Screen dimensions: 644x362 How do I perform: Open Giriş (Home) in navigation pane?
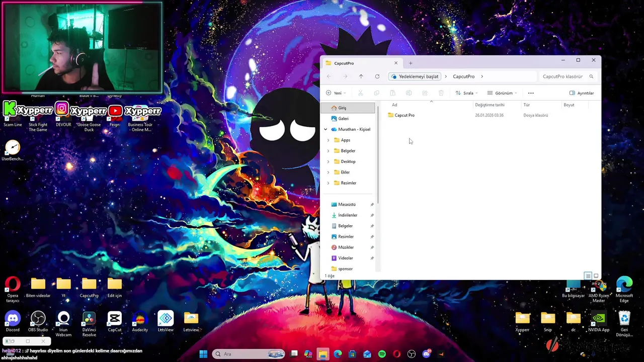coord(348,108)
